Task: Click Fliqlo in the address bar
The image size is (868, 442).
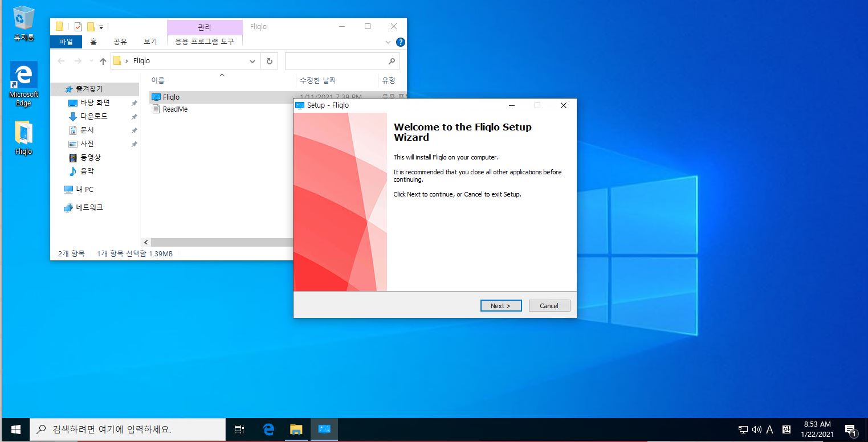Action: 141,61
